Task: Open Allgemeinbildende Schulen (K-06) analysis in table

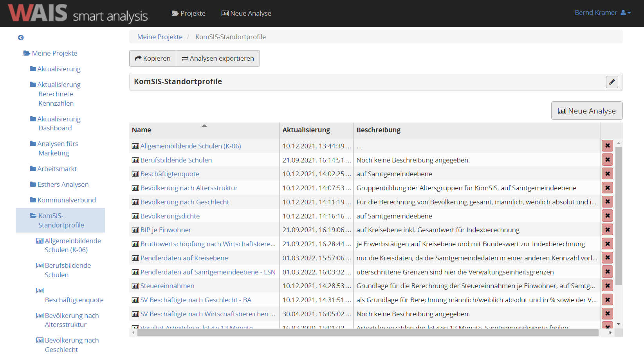Action: click(x=191, y=146)
